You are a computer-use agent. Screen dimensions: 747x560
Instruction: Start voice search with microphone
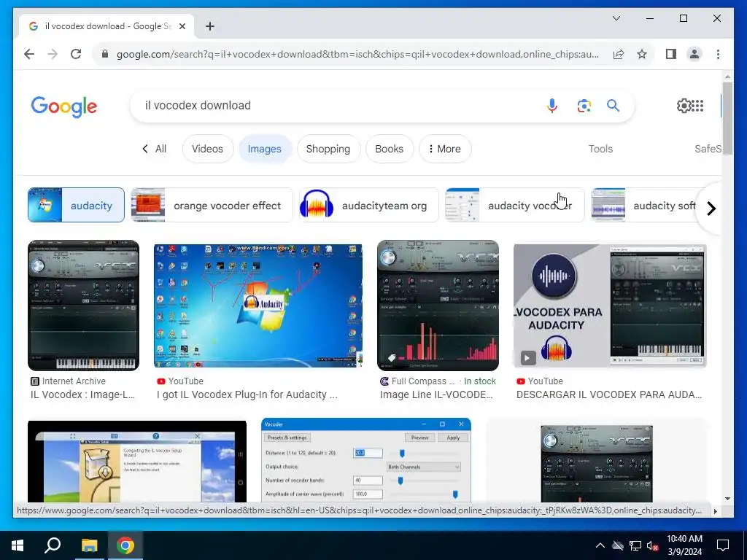click(552, 106)
